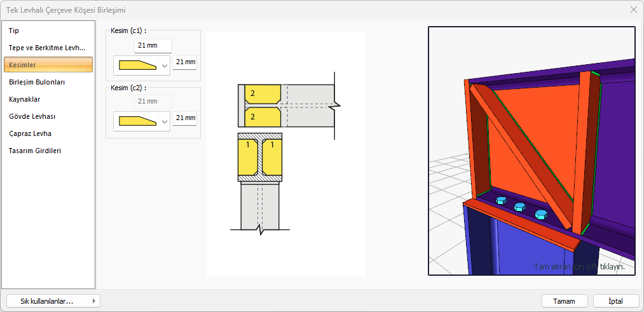Click Tam ekran için çift tıklayın text
Viewport: 644px width, 312px height.
click(579, 266)
